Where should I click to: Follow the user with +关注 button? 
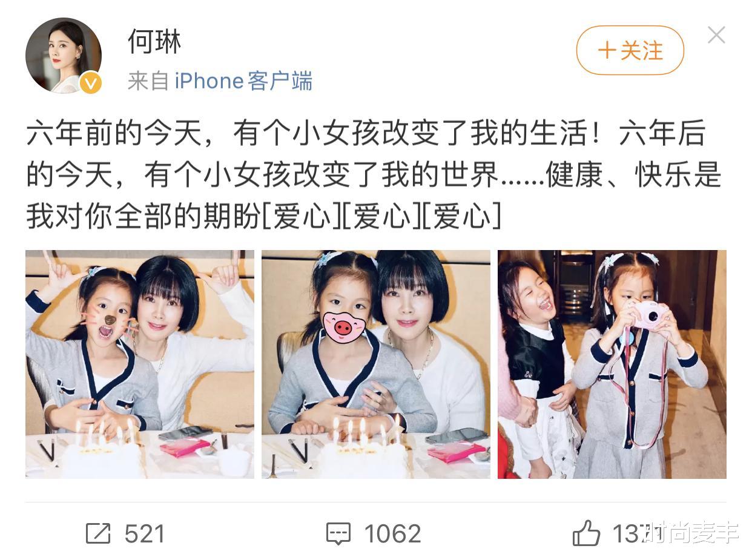point(630,50)
